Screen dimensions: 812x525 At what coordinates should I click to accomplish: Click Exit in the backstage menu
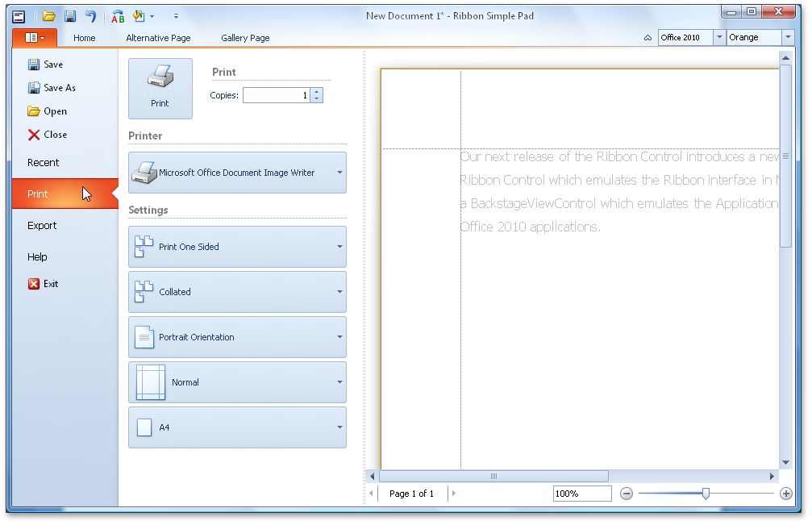43,284
